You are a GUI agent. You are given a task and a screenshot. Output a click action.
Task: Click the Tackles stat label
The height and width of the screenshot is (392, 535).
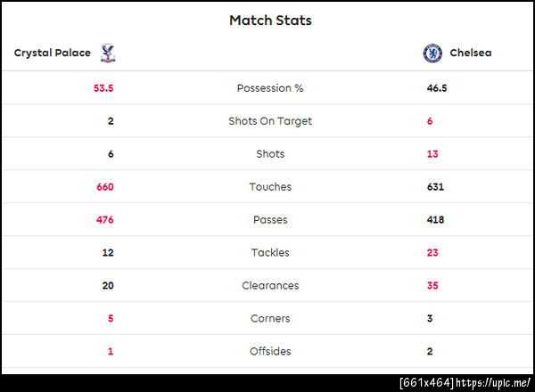[x=270, y=253]
